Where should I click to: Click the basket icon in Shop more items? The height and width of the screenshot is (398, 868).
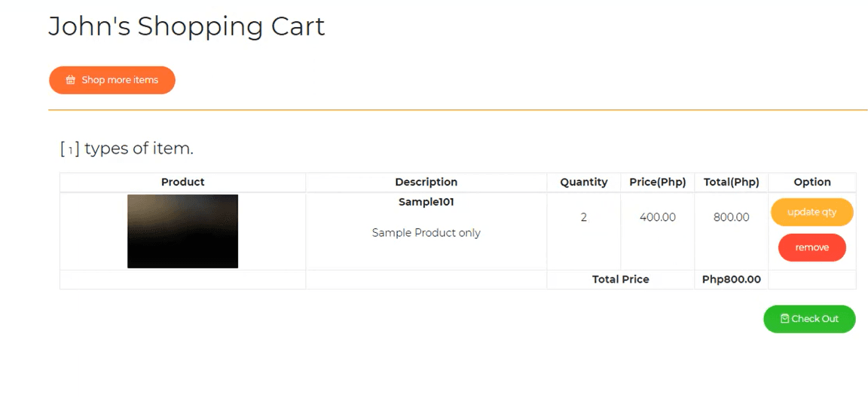pos(70,80)
